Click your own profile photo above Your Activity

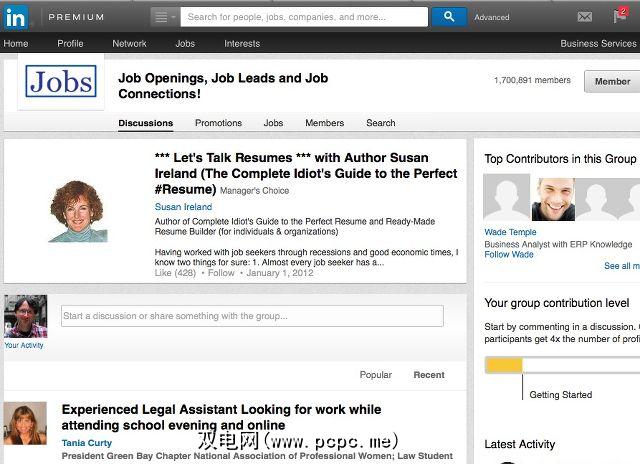point(25,316)
